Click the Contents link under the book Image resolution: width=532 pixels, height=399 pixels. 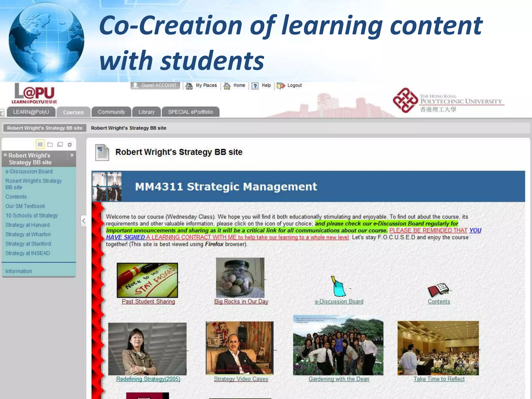(x=439, y=301)
